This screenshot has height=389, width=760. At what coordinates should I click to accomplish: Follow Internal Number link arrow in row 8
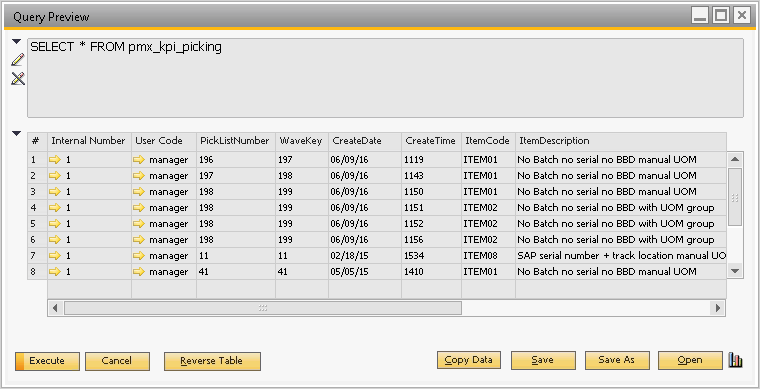55,271
